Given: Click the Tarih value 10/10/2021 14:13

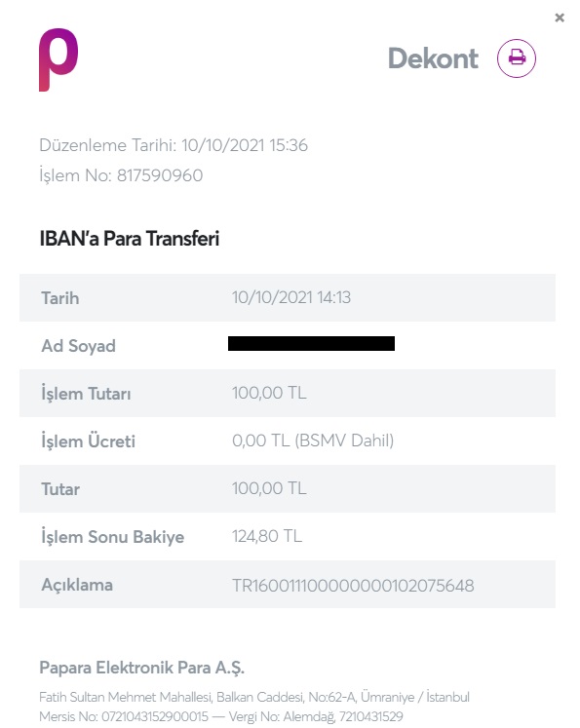Looking at the screenshot, I should 291,297.
